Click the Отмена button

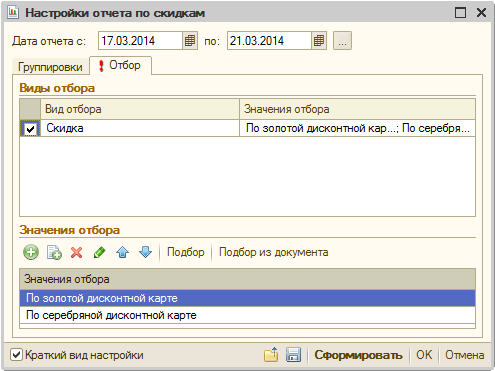point(465,355)
